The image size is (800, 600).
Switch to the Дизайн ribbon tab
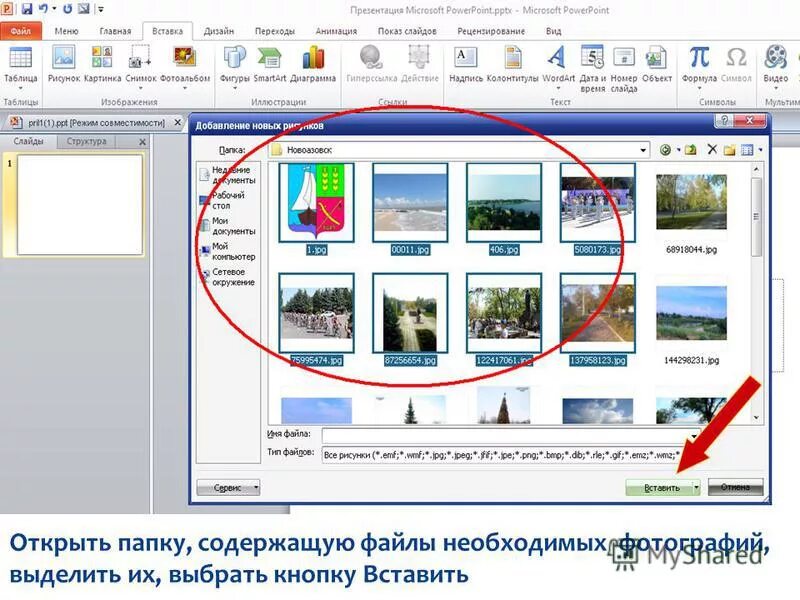tap(218, 31)
